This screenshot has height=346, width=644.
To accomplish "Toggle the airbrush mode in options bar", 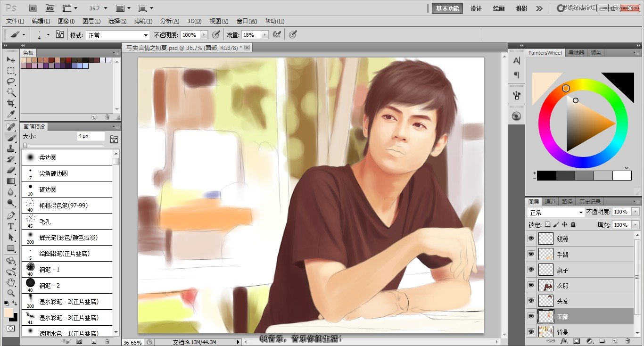I will [x=277, y=34].
